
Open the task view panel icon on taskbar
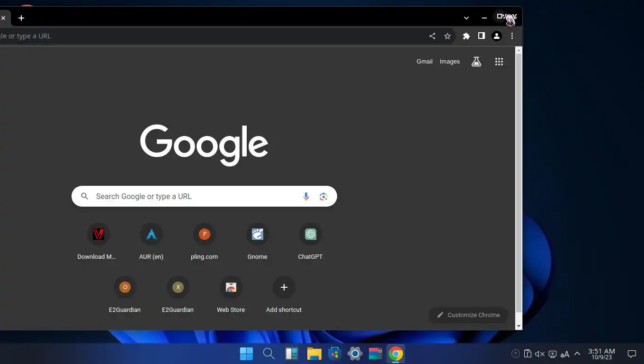coord(291,354)
